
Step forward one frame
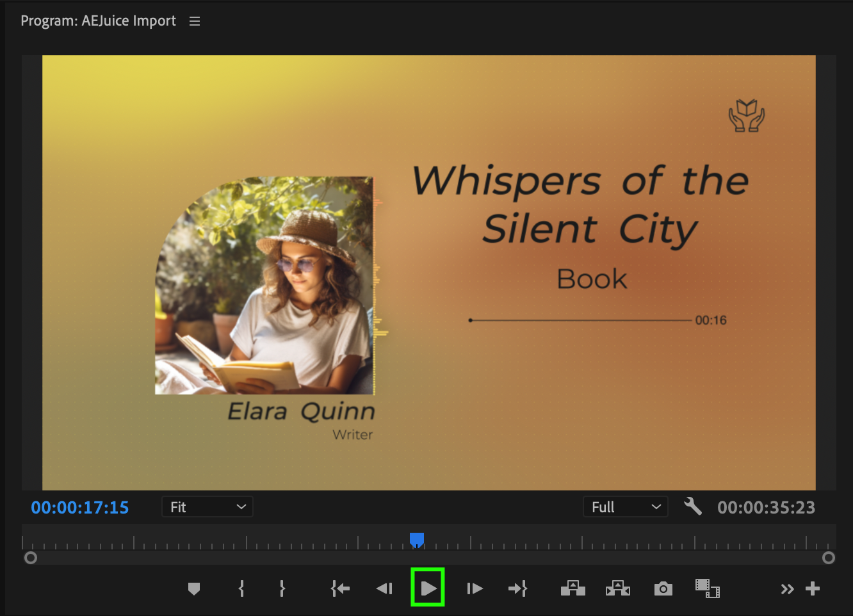tap(475, 588)
